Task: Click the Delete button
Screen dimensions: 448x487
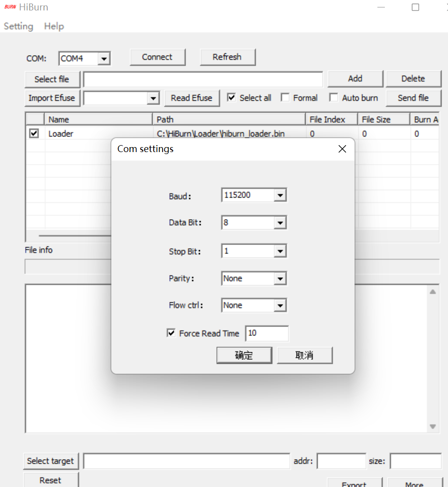Action: click(413, 79)
